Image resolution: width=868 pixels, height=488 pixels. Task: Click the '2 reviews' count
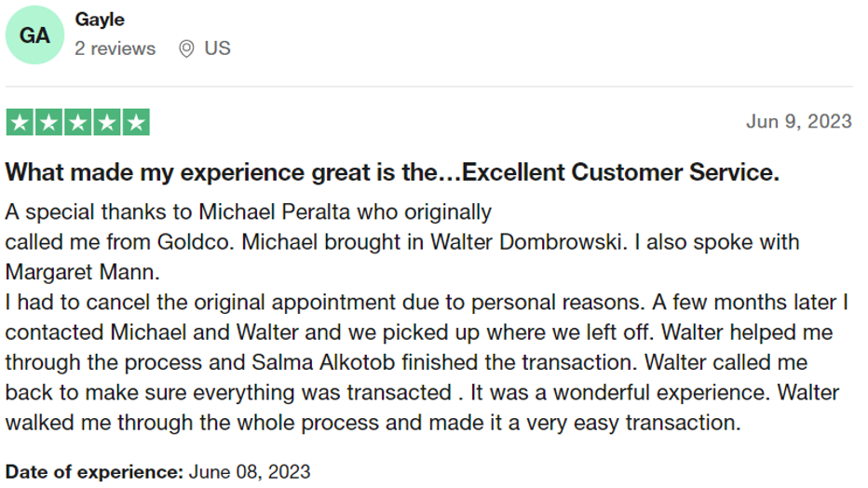coord(115,48)
